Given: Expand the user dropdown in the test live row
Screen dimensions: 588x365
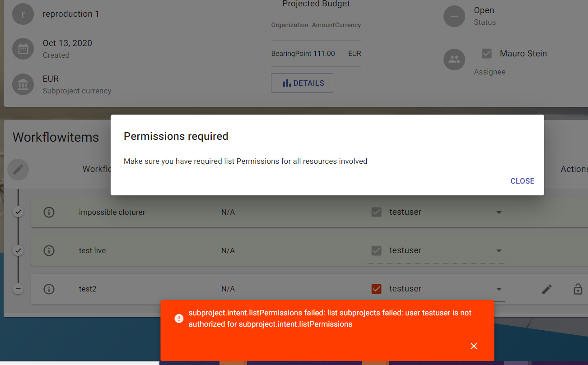Looking at the screenshot, I should [499, 250].
